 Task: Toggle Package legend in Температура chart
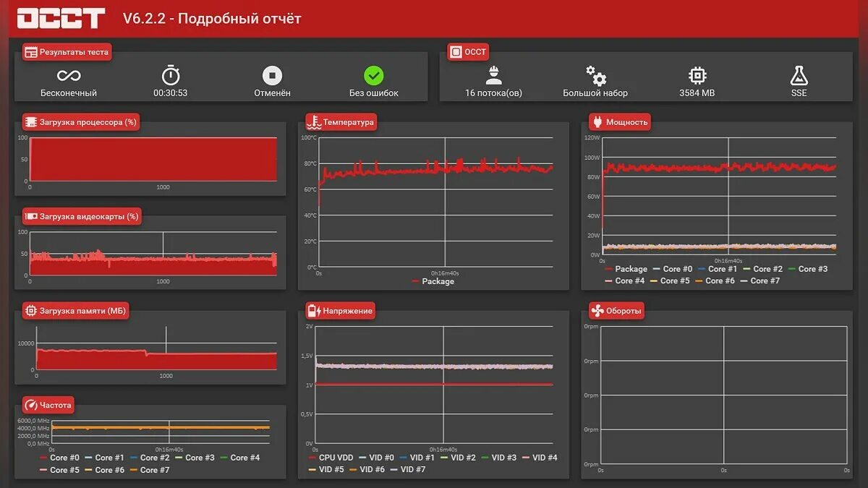pyautogui.click(x=433, y=281)
